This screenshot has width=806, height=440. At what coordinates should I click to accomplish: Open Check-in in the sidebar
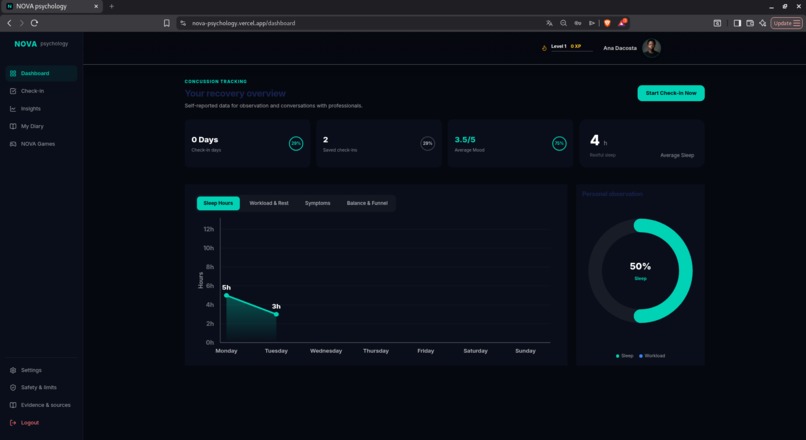(x=41, y=91)
